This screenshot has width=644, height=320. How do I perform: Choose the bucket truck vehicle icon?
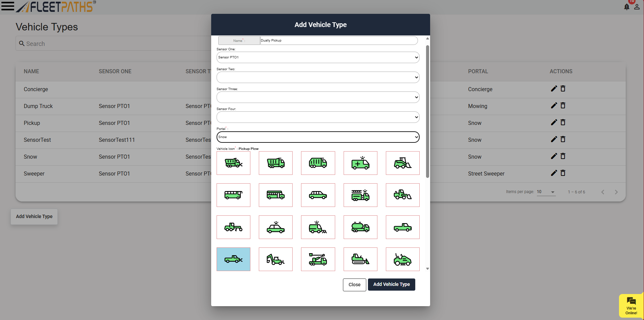pos(318,259)
